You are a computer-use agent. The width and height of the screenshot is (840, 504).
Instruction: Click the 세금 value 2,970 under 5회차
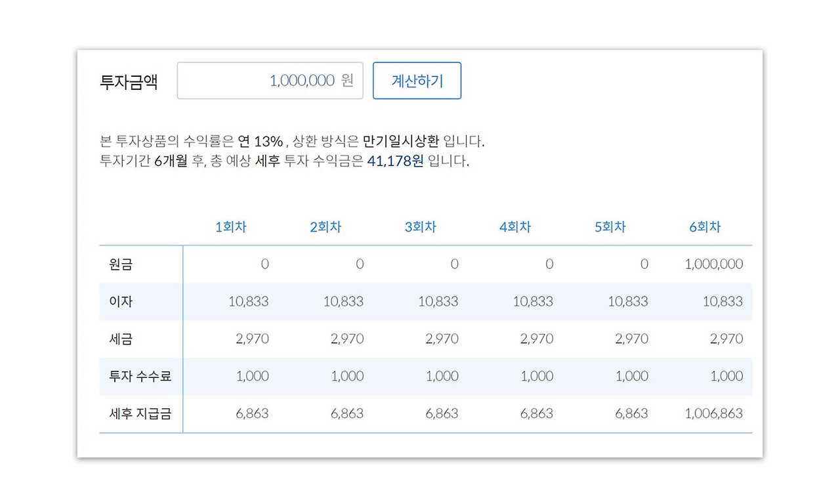[x=632, y=339]
